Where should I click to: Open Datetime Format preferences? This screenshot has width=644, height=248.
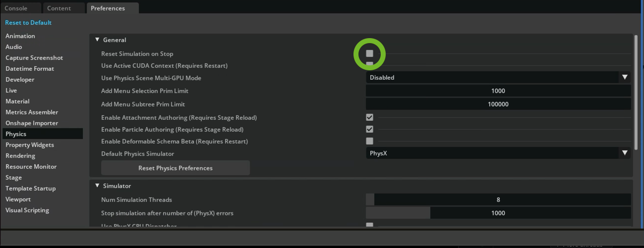(30, 69)
